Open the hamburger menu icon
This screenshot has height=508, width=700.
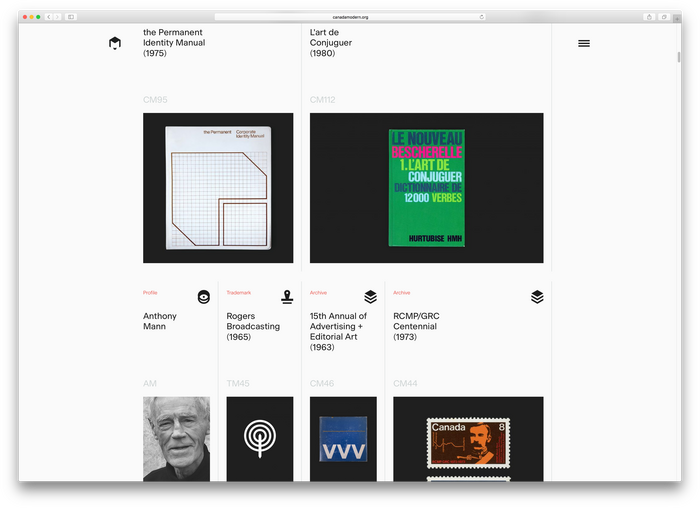[x=583, y=43]
